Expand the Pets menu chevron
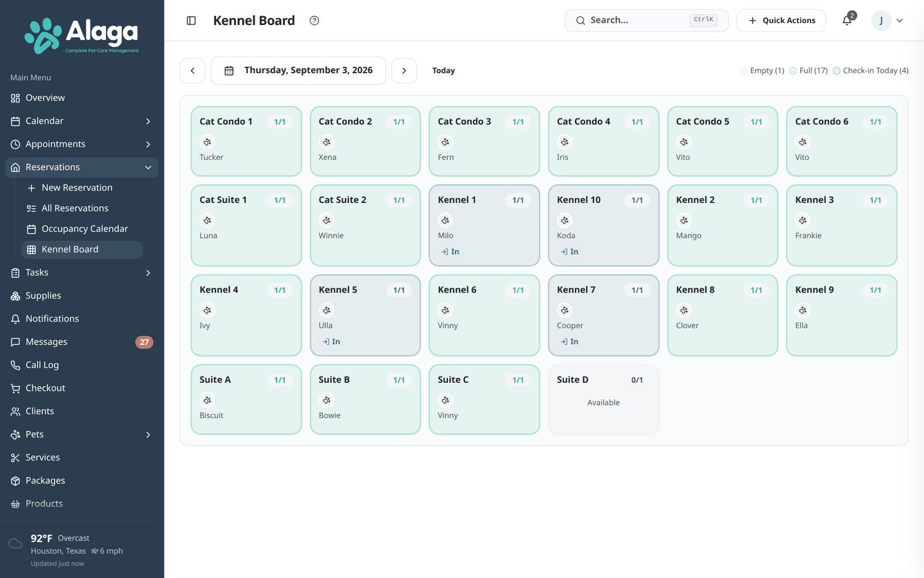Viewport: 924px width, 578px height. [148, 435]
